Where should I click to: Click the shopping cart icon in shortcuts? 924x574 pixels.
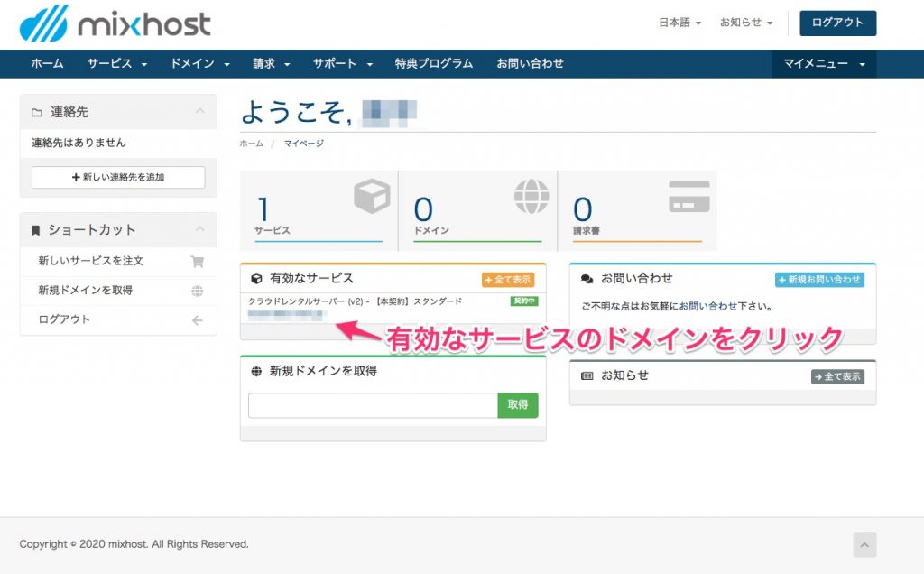point(198,262)
